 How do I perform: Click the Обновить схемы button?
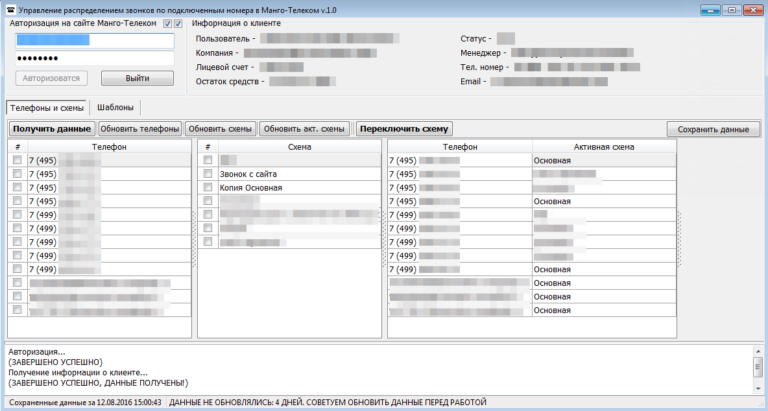click(x=221, y=129)
